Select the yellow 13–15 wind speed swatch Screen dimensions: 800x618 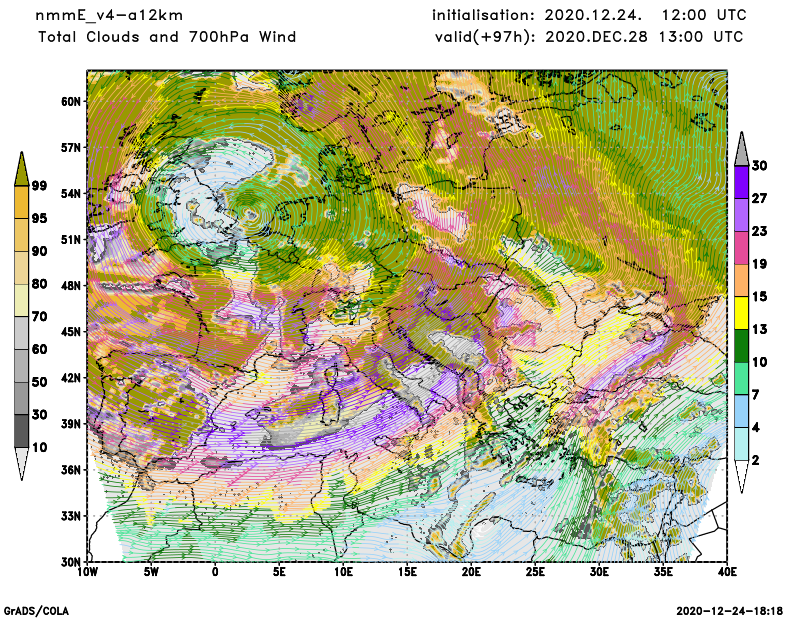tap(741, 313)
